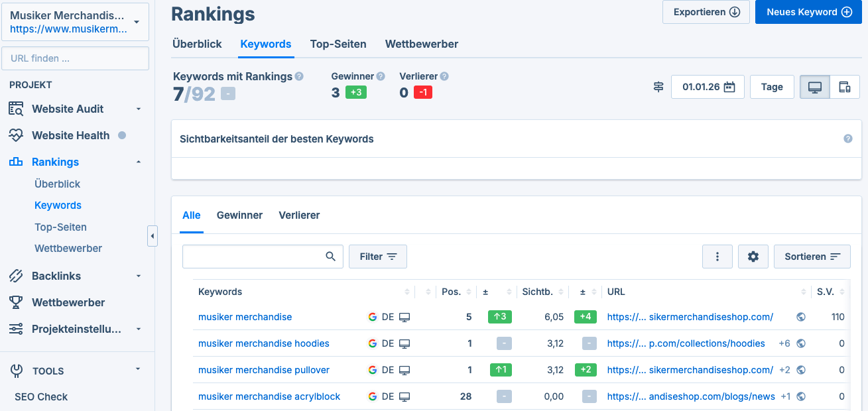Screen dimensions: 868x411
Task: Open the Gewinner tab above the table
Action: [239, 215]
